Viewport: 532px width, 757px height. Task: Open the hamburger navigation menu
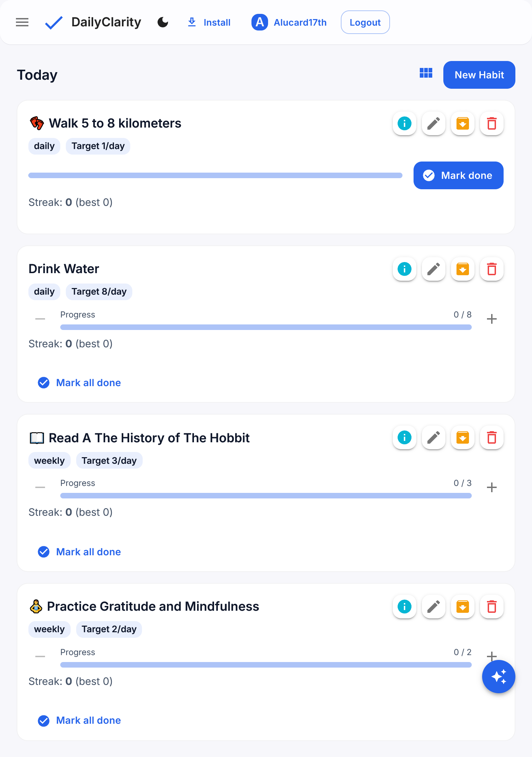click(22, 23)
